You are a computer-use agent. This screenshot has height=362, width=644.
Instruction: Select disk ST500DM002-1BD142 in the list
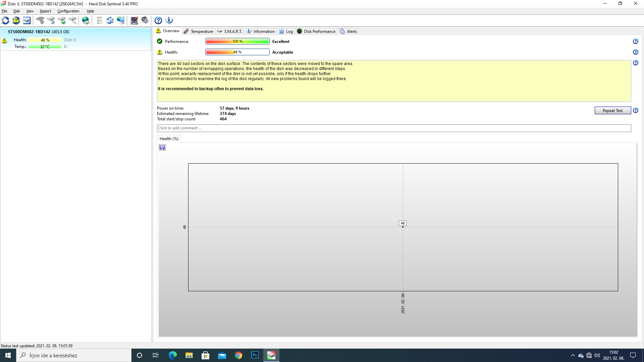pyautogui.click(x=76, y=39)
